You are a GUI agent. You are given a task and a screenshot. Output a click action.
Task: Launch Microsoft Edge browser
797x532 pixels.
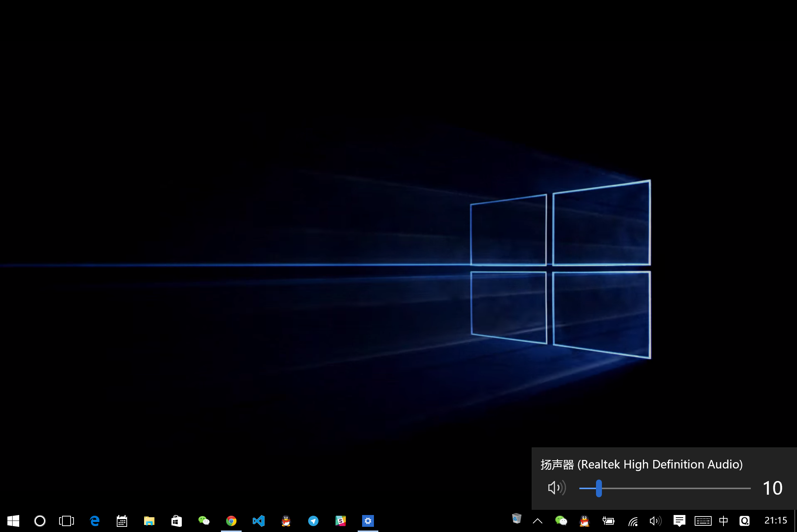pyautogui.click(x=94, y=521)
